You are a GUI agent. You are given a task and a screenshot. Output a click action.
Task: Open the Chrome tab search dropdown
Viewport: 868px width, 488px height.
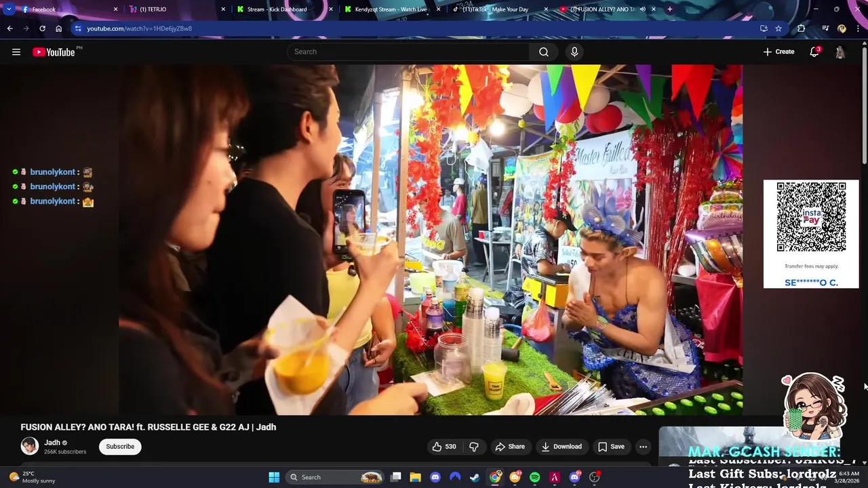8,9
